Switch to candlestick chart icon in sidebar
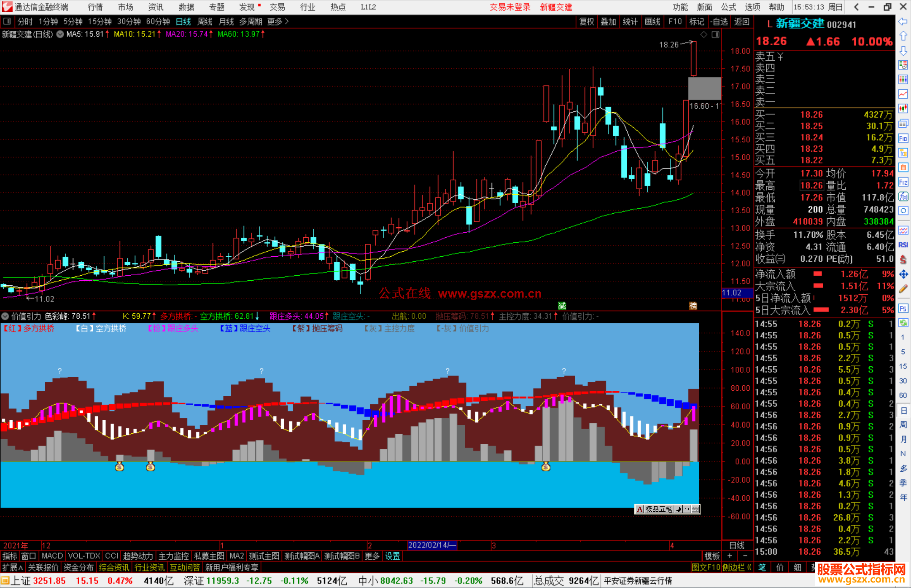This screenshot has height=588, width=911. [903, 109]
